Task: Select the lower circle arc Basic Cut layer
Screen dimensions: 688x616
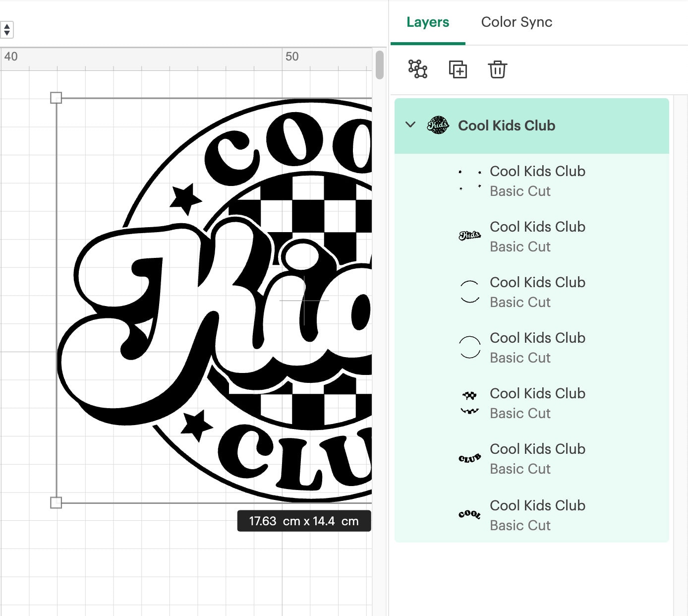Action: click(x=537, y=348)
